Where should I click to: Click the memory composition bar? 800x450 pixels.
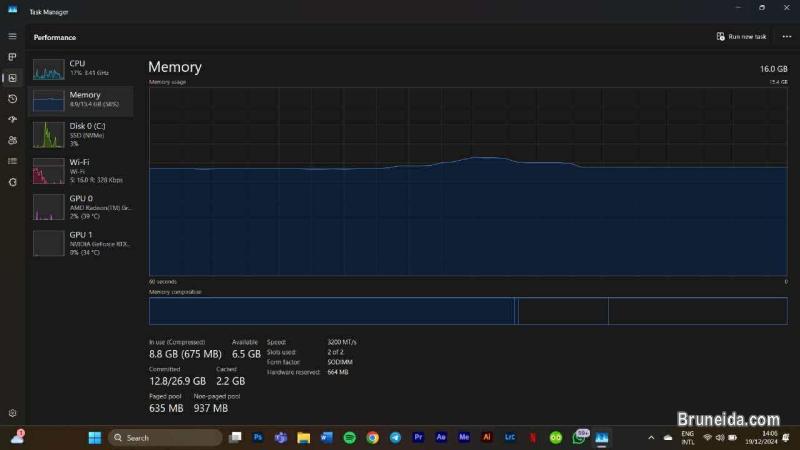tap(330, 311)
